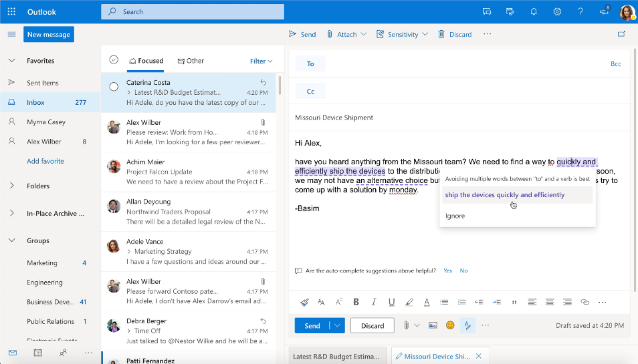
Task: Expand Marketing Strategy conversation thread
Action: pos(128,251)
